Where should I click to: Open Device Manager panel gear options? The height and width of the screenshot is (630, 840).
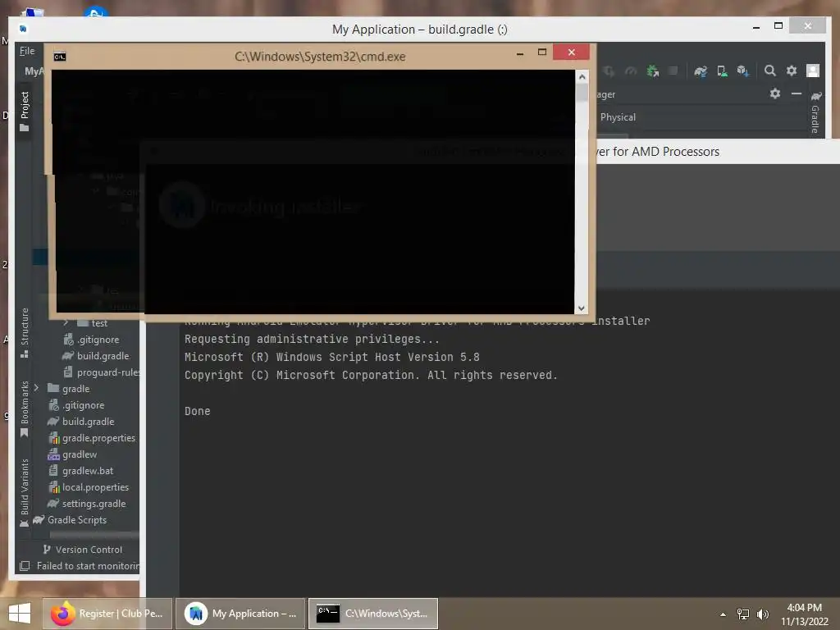[774, 94]
